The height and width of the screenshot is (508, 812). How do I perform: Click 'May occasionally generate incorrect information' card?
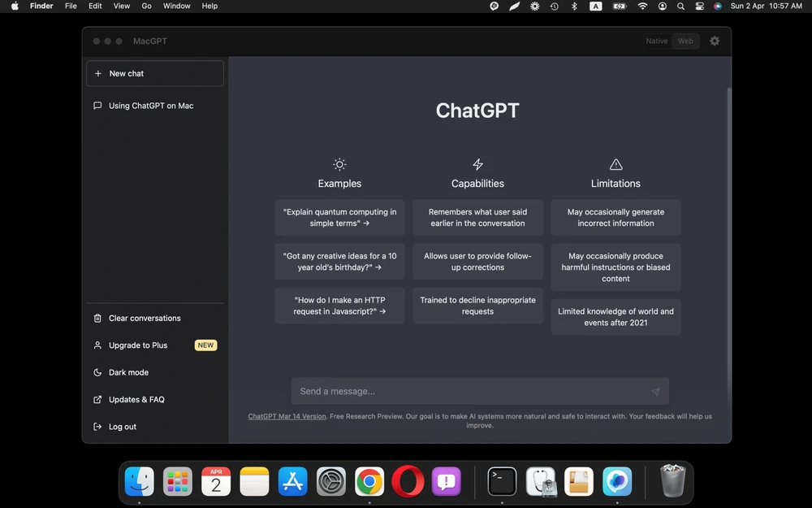pyautogui.click(x=615, y=218)
